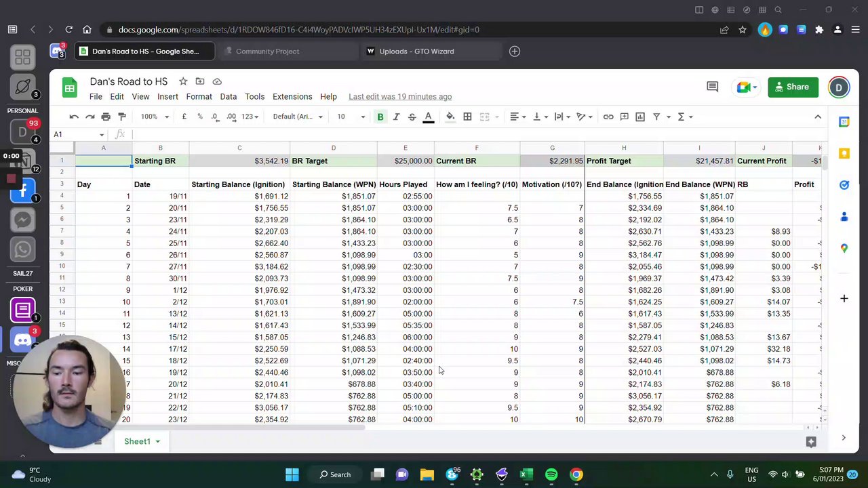Open the Edit menu
Viewport: 868px width, 488px height.
coord(117,97)
